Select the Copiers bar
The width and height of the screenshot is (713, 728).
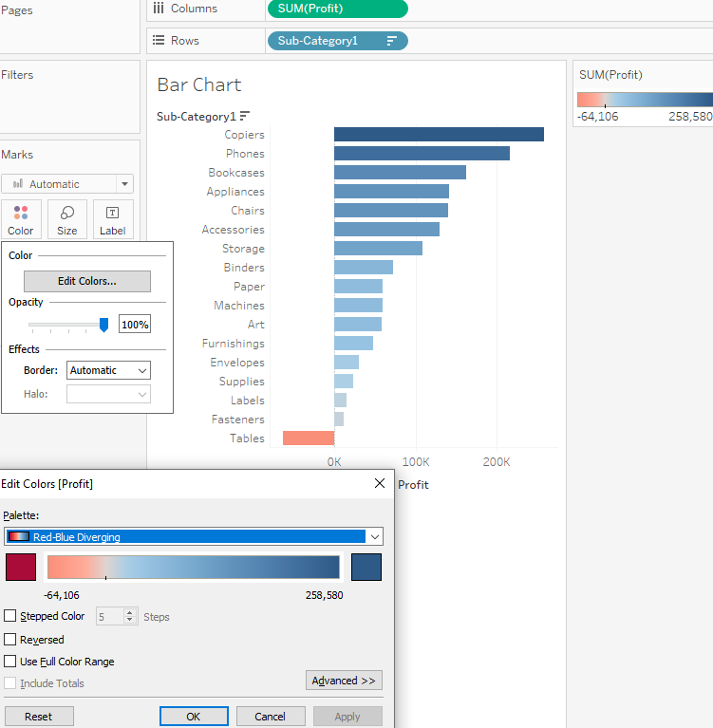439,134
